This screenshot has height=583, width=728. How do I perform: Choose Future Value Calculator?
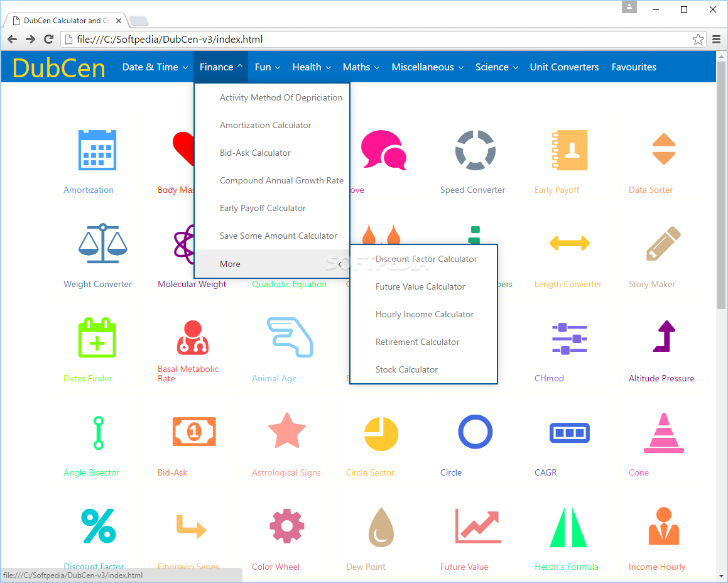coord(420,286)
